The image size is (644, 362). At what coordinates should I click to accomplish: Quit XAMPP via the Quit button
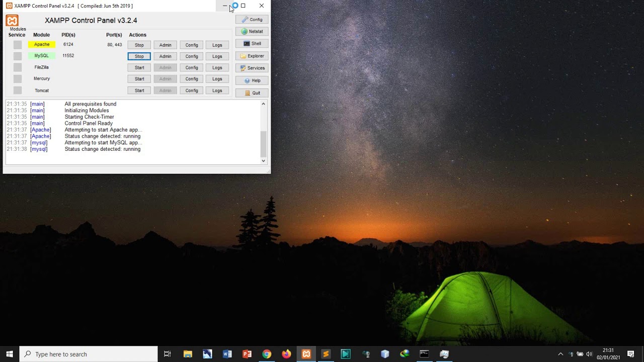pyautogui.click(x=252, y=93)
